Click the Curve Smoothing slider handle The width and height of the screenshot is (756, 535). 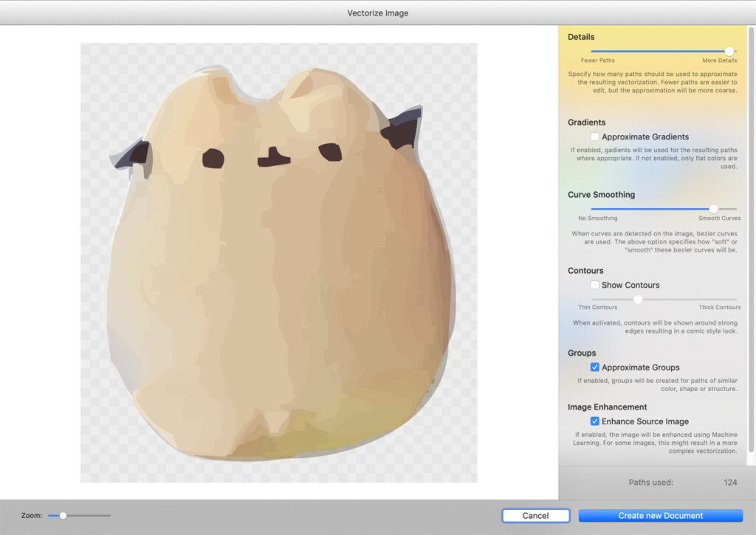click(714, 209)
